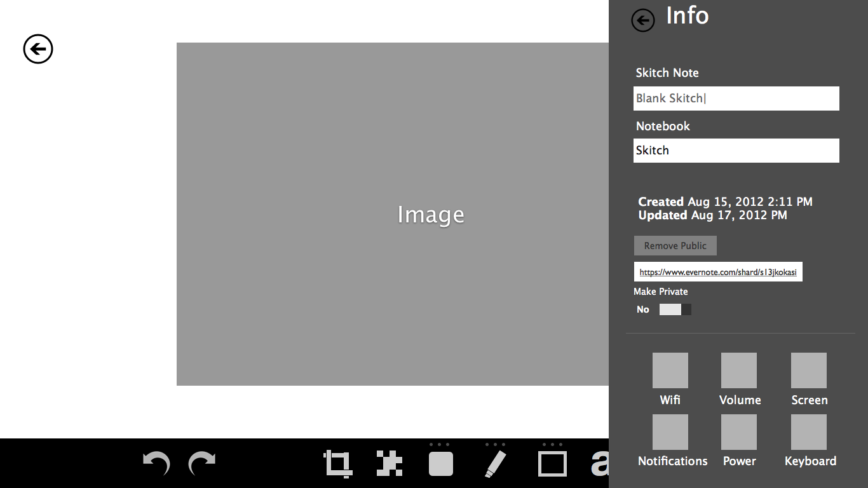The height and width of the screenshot is (488, 868).
Task: Open the Keyboard settings tile
Action: pos(808,432)
